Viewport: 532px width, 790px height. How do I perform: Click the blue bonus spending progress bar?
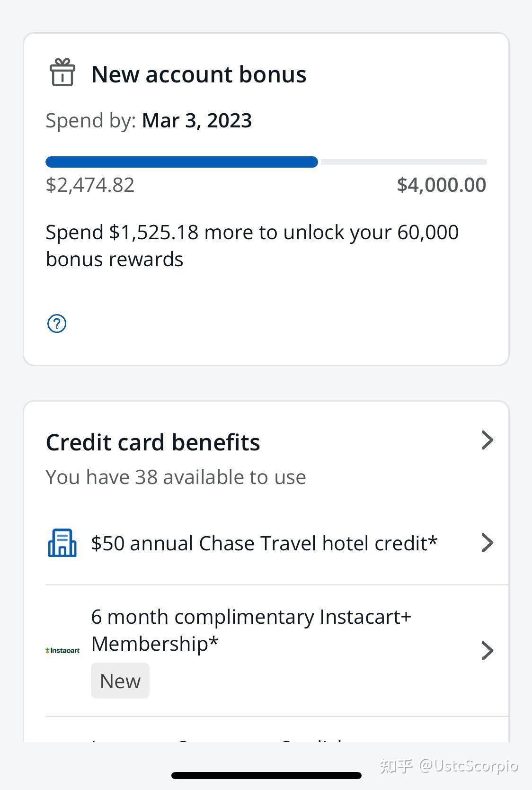182,162
